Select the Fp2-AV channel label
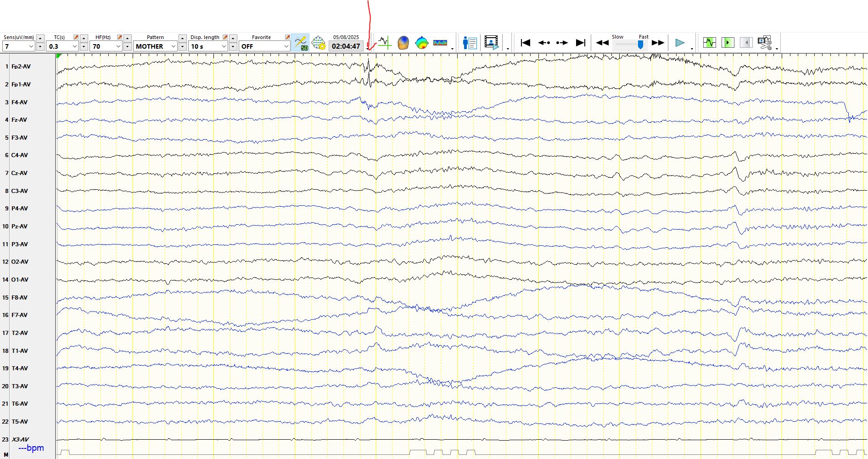The height and width of the screenshot is (459, 868). pos(21,67)
